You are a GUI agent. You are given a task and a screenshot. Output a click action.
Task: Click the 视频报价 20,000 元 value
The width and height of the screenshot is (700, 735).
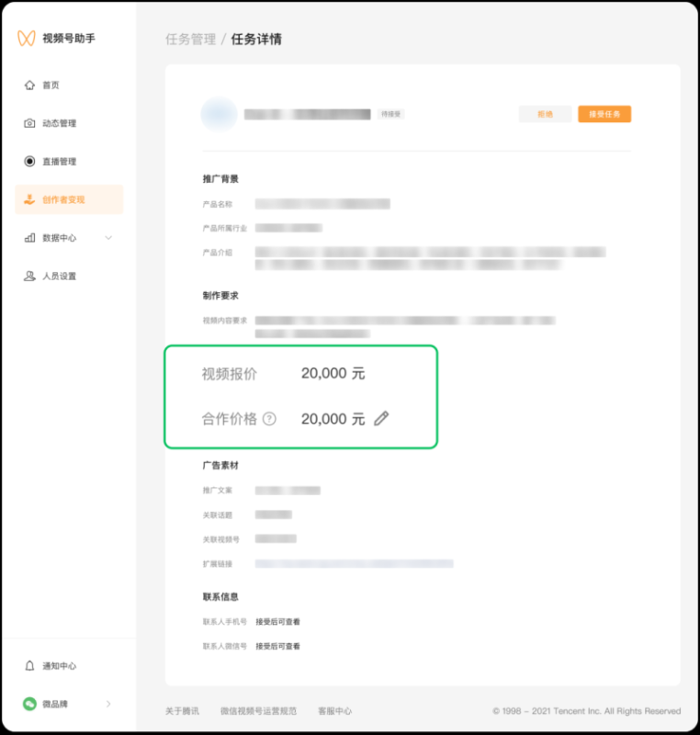point(333,374)
